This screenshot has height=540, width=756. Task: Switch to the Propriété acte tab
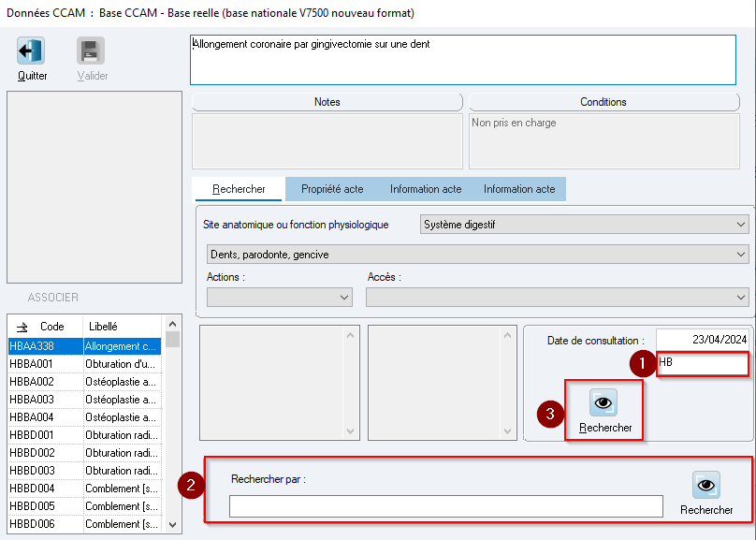pos(332,189)
